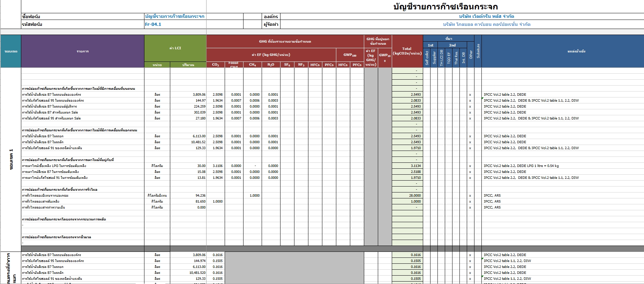Select the N2O column header
This screenshot has width=644, height=284.
(x=271, y=65)
